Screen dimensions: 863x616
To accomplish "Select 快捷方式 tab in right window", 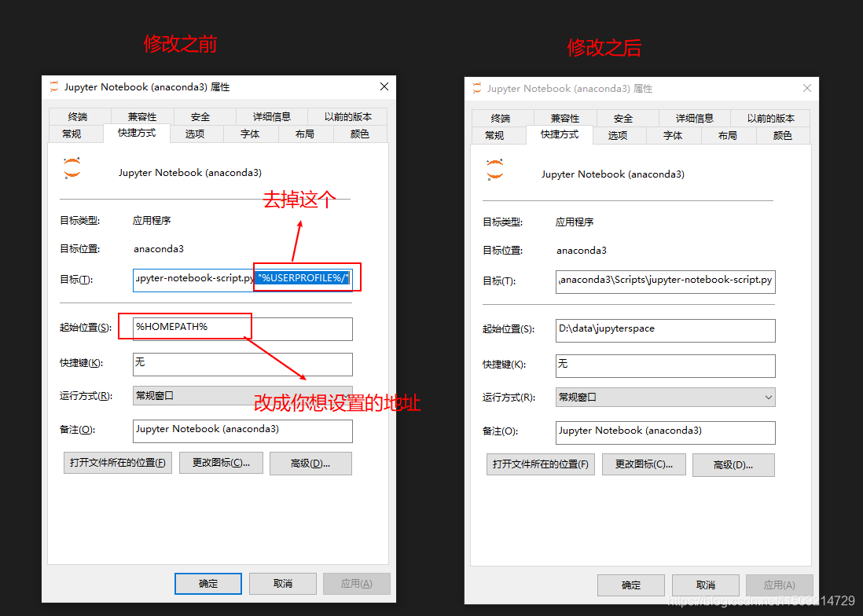I will point(559,135).
